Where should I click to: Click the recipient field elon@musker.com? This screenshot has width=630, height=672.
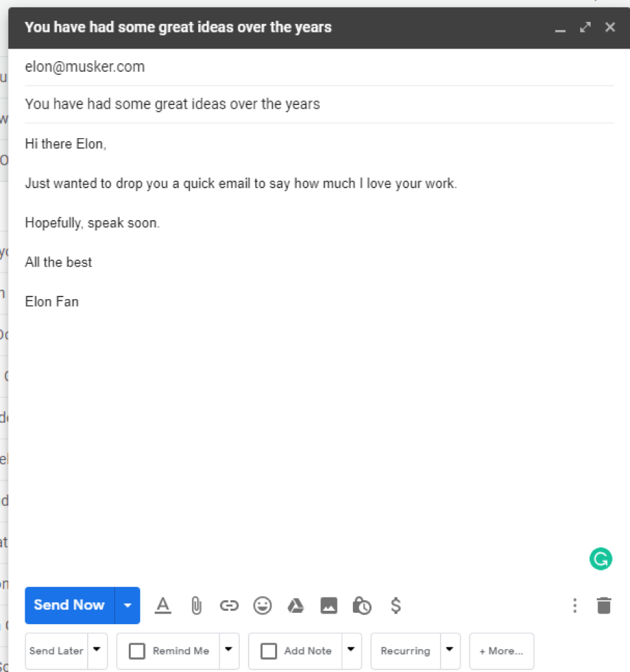click(85, 67)
